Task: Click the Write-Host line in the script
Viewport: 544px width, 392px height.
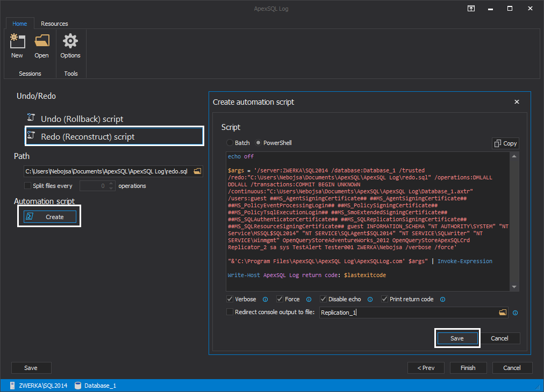Action: (307, 275)
